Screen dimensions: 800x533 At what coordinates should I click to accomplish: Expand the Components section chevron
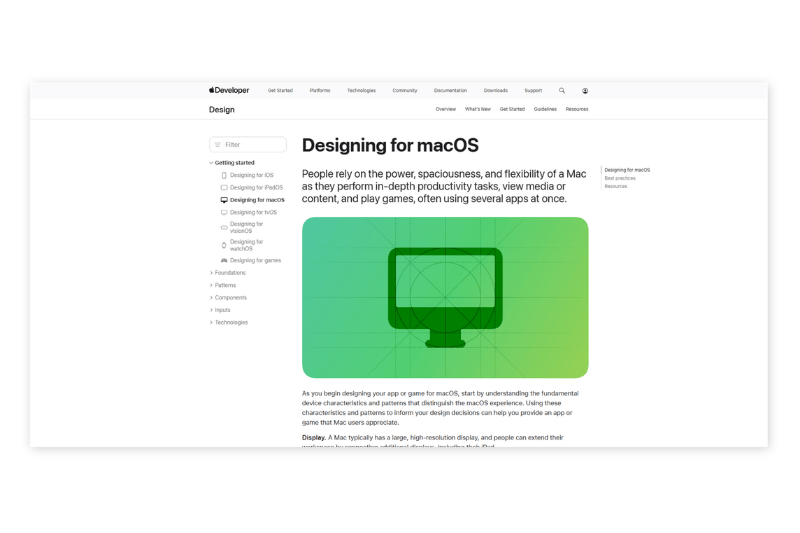(x=211, y=297)
